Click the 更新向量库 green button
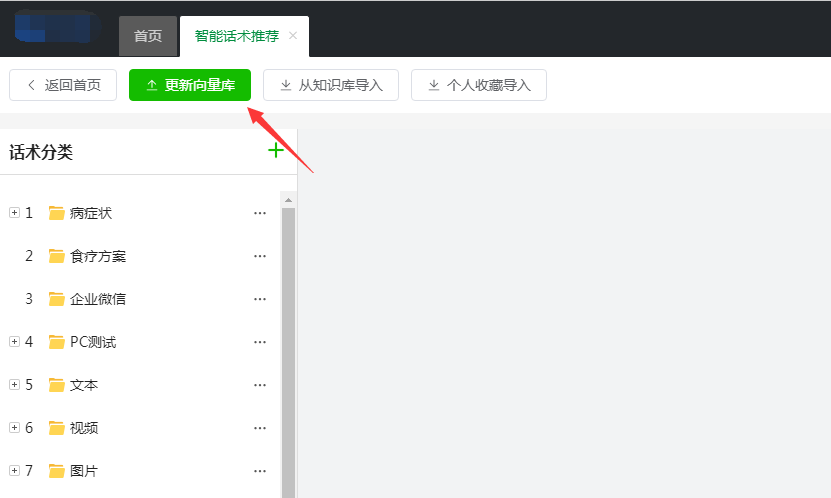Image resolution: width=831 pixels, height=498 pixels. tap(190, 85)
